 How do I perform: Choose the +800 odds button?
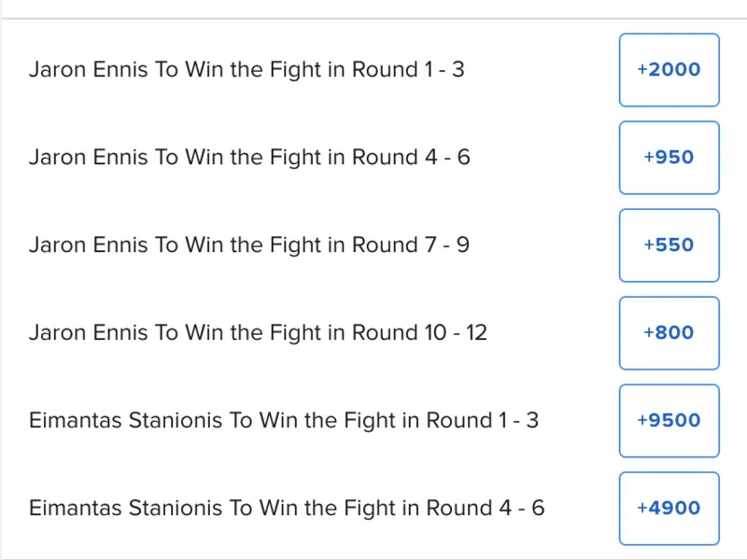pyautogui.click(x=669, y=333)
